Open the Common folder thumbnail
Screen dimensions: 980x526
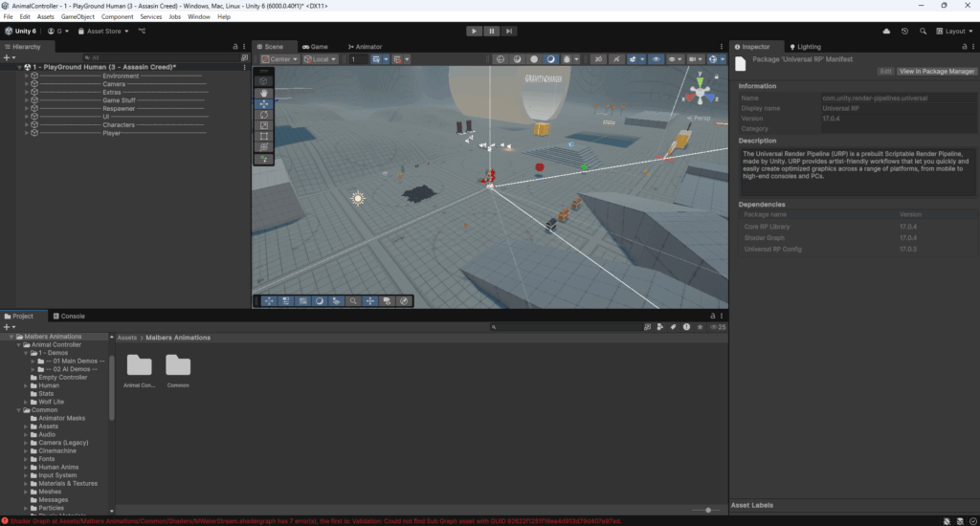[x=178, y=371]
